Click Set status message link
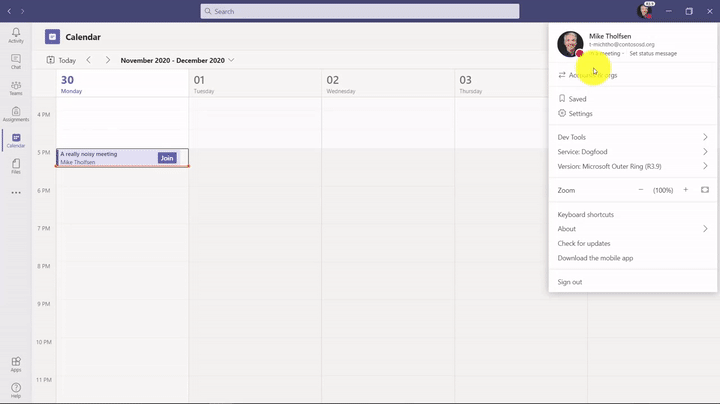The width and height of the screenshot is (720, 404). coord(653,54)
